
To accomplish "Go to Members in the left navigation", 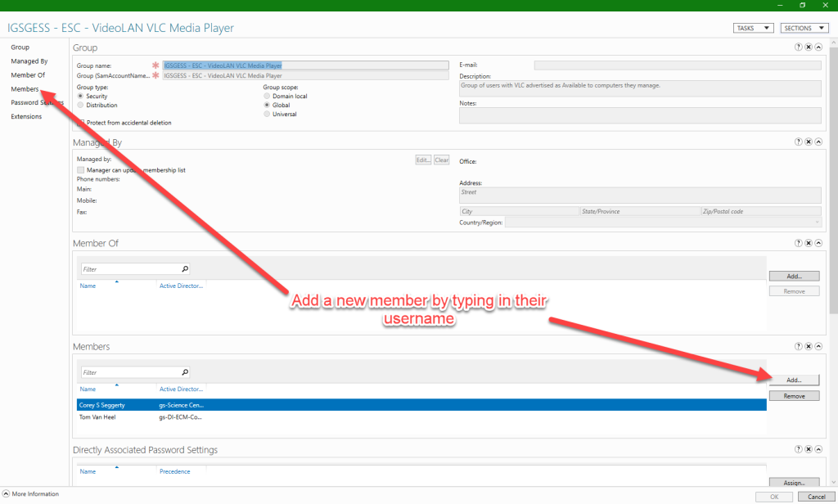I will point(25,88).
